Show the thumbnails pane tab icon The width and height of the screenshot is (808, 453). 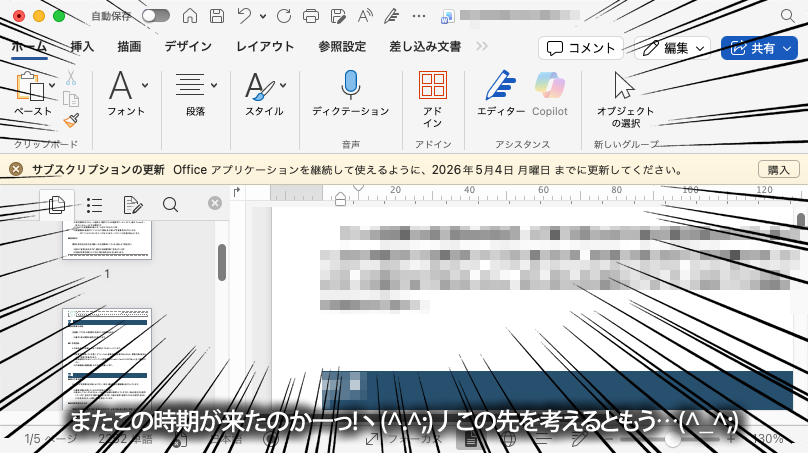pos(57,205)
